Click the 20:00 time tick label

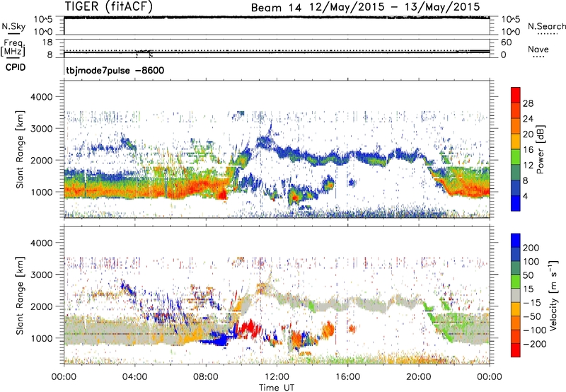419,377
